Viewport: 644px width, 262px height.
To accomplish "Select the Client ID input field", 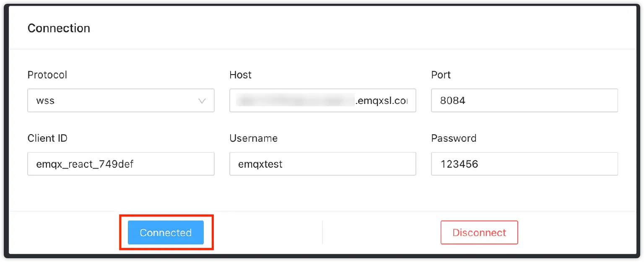I will click(121, 164).
